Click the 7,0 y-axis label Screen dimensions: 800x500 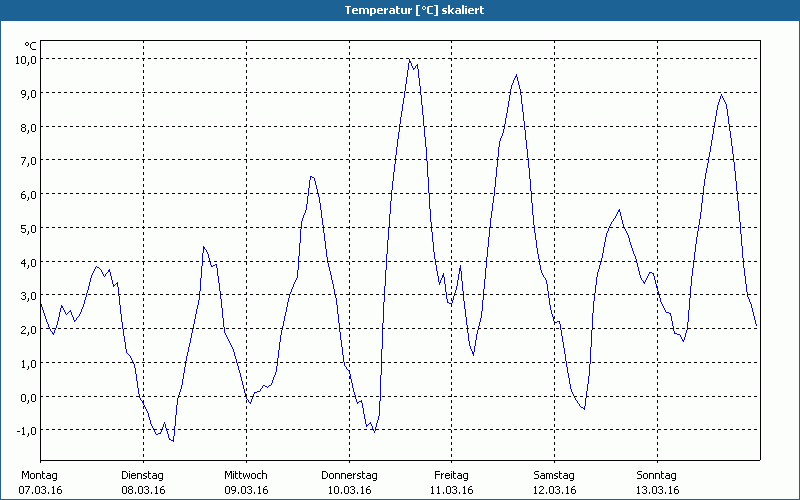coord(28,161)
